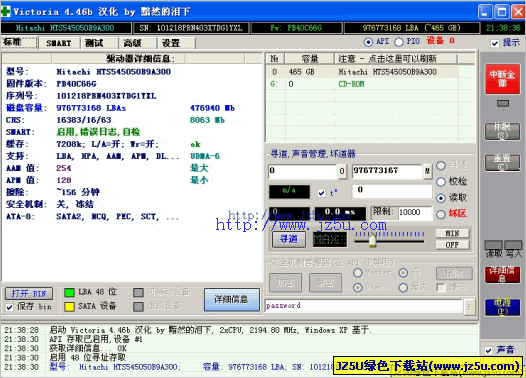This screenshot has width=526, height=378.
Task: Click the log line 'API 存取已启用, 设备 #1'
Action: [96, 339]
